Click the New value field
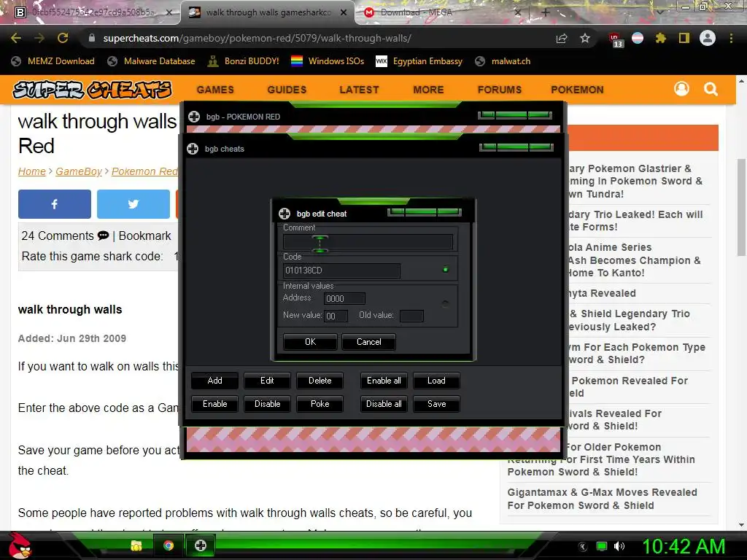 click(336, 316)
